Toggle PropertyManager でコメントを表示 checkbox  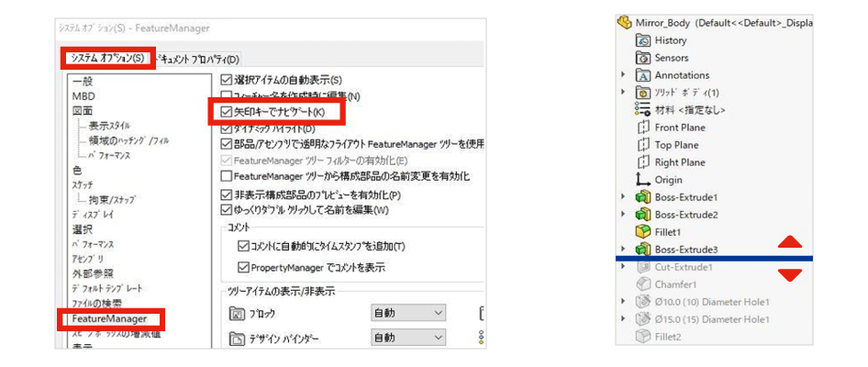point(243,268)
